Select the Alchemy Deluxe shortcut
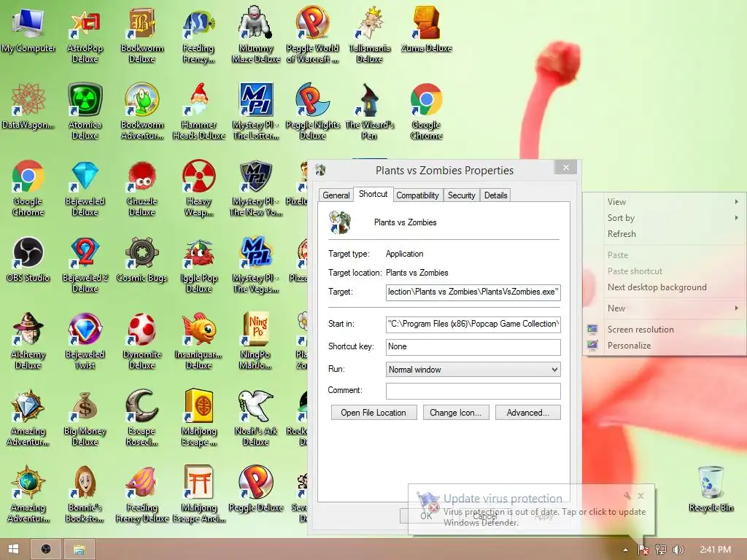The width and height of the screenshot is (747, 560). click(x=28, y=342)
